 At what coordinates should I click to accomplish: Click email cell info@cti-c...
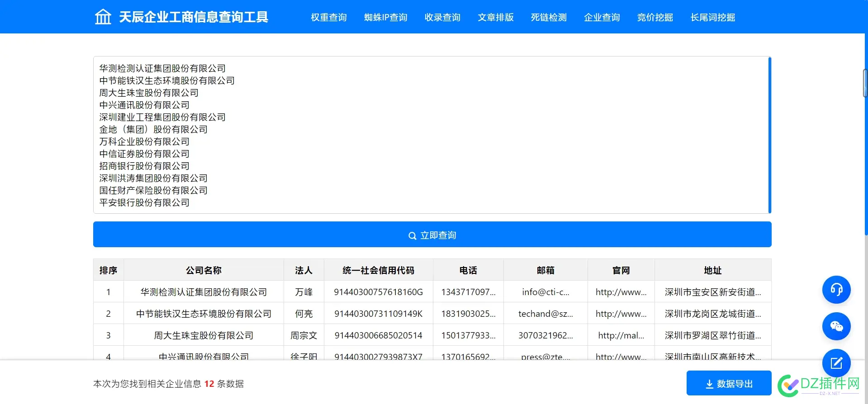[545, 292]
